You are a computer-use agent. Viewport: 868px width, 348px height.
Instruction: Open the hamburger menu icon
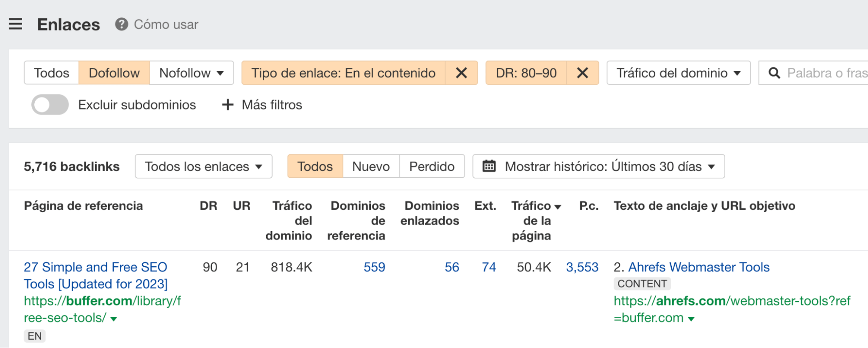click(16, 24)
